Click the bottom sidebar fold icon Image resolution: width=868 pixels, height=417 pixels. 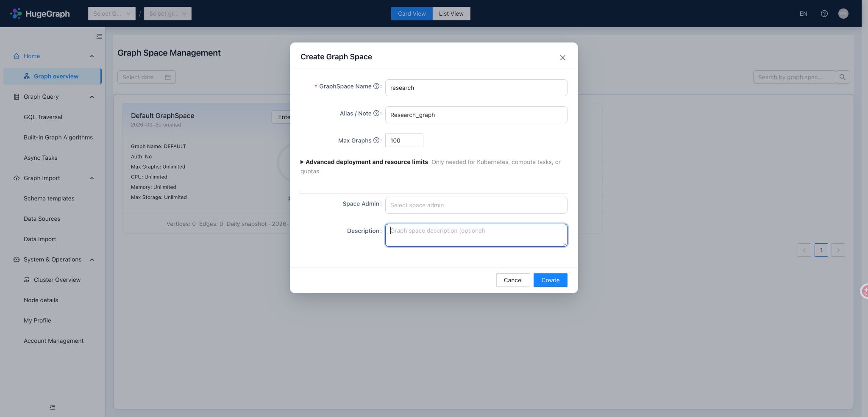pyautogui.click(x=53, y=407)
